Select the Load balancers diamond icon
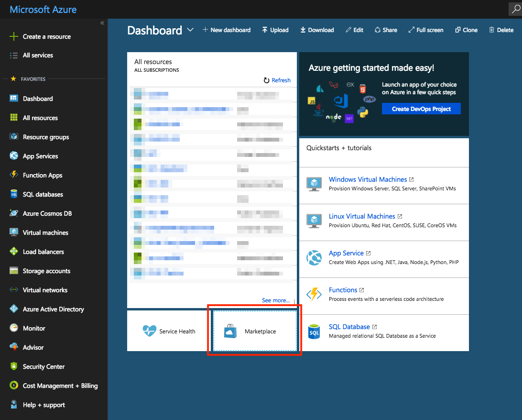 point(14,252)
